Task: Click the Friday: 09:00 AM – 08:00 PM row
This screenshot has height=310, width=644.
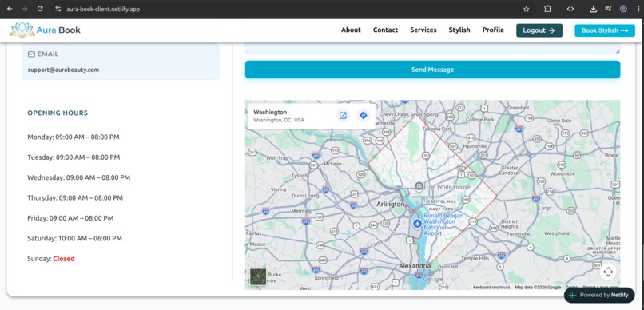Action: (70, 218)
